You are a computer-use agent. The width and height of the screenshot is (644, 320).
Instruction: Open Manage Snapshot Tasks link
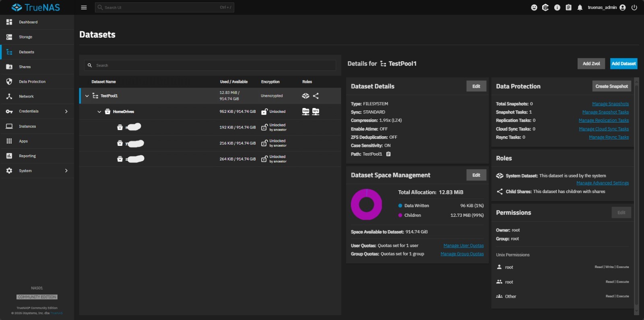(605, 112)
